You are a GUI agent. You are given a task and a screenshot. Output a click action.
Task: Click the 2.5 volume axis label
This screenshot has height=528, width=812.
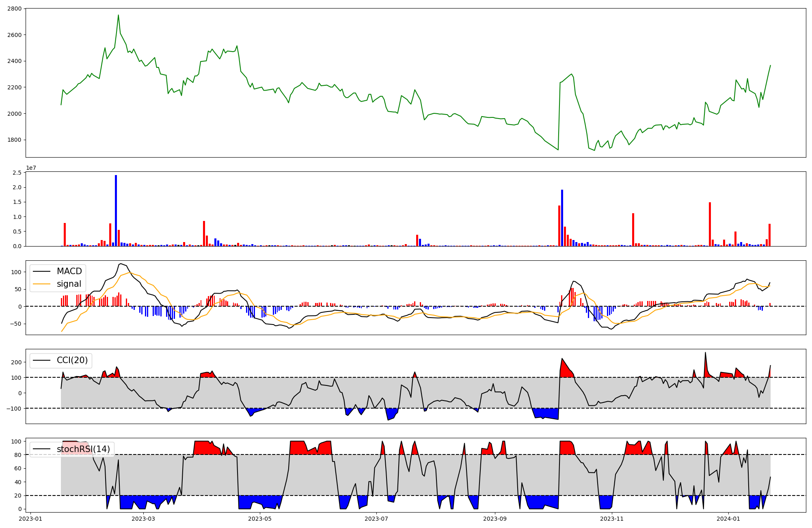coord(17,173)
